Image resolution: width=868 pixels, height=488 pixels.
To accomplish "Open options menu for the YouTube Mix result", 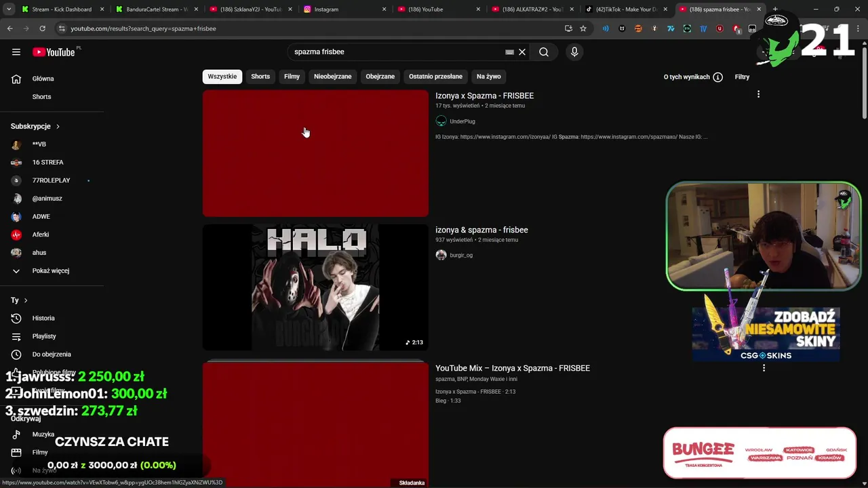I will pos(764,368).
